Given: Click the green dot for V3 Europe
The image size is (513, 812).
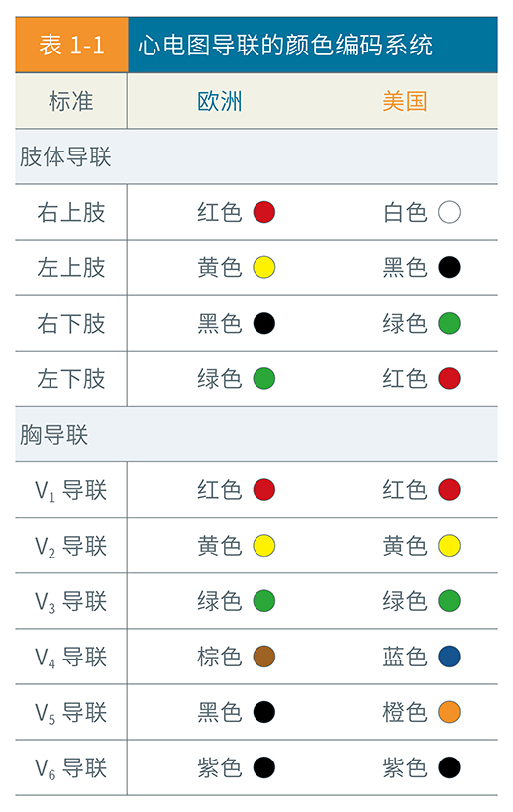Looking at the screenshot, I should click(264, 601).
